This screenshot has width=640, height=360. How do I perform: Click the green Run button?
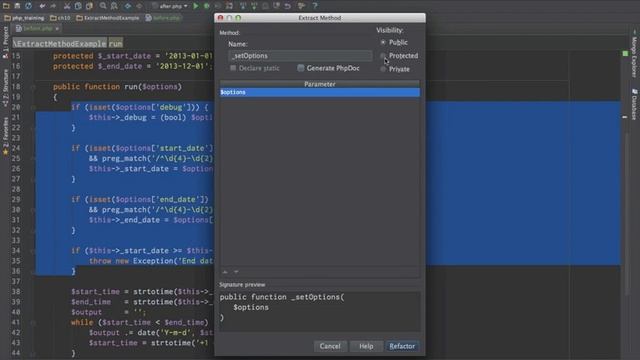[x=196, y=6]
